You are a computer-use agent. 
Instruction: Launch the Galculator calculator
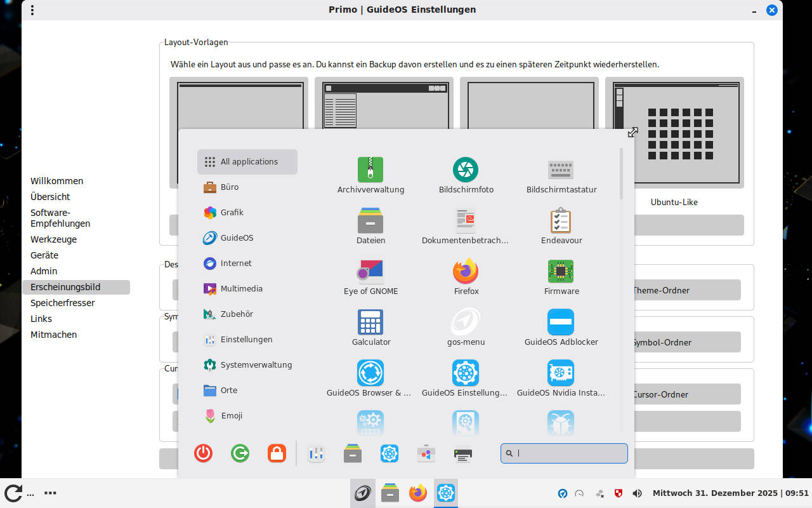click(370, 328)
